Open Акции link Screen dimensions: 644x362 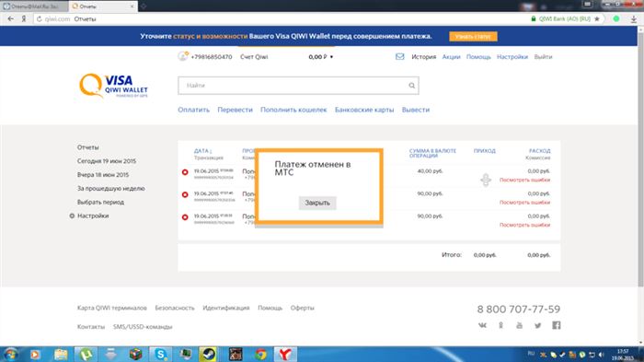click(x=451, y=57)
